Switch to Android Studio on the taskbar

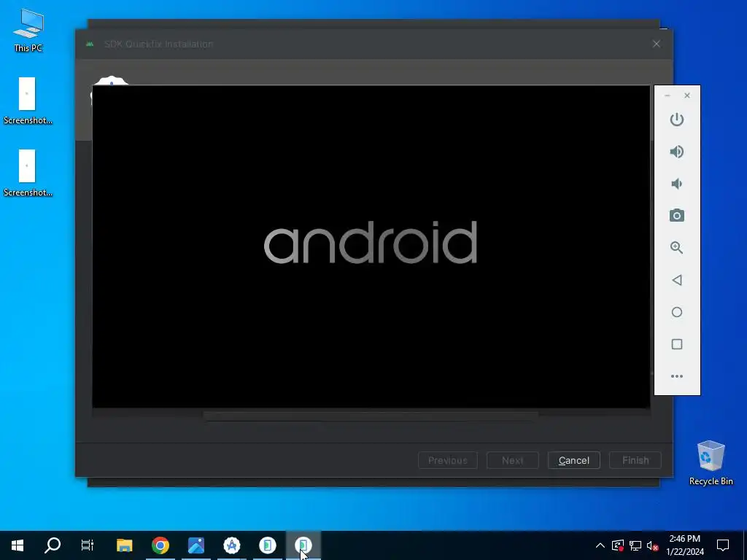(x=231, y=545)
